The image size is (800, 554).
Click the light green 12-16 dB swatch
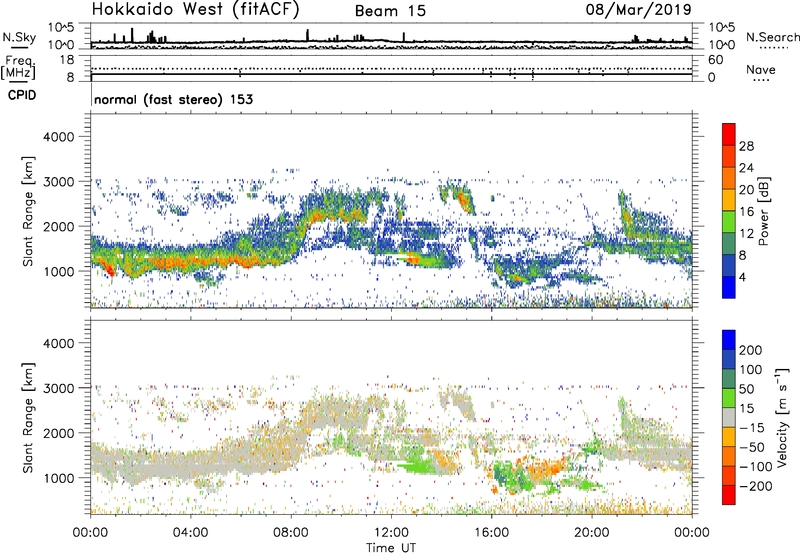(x=729, y=221)
